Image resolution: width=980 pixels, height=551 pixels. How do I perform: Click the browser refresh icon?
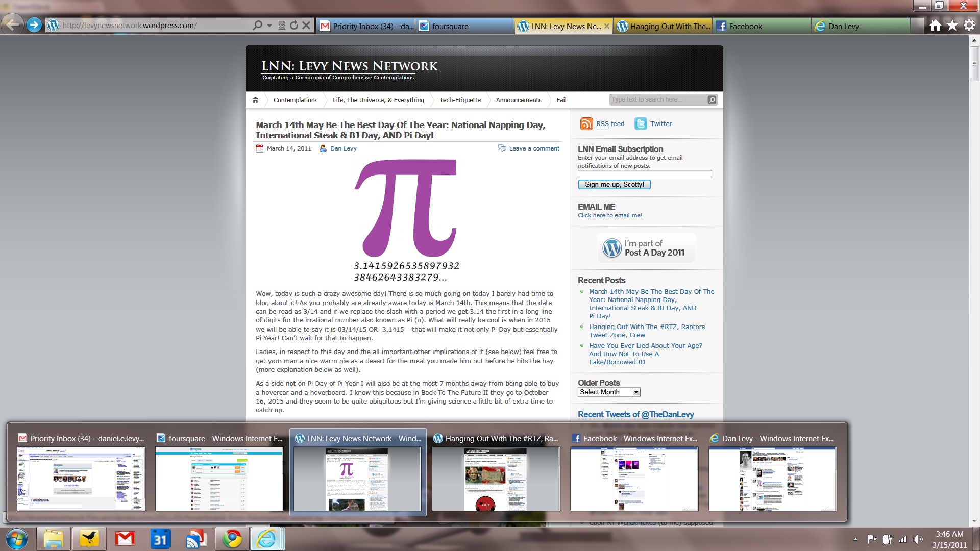point(294,25)
